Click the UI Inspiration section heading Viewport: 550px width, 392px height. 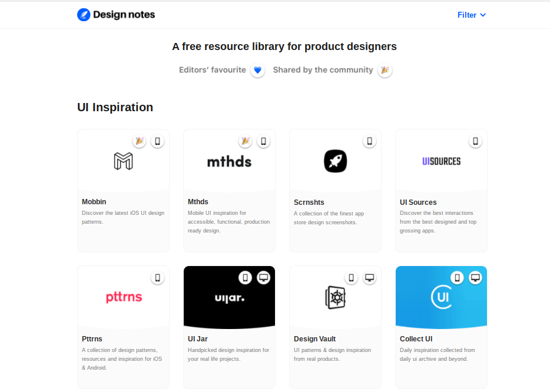115,107
